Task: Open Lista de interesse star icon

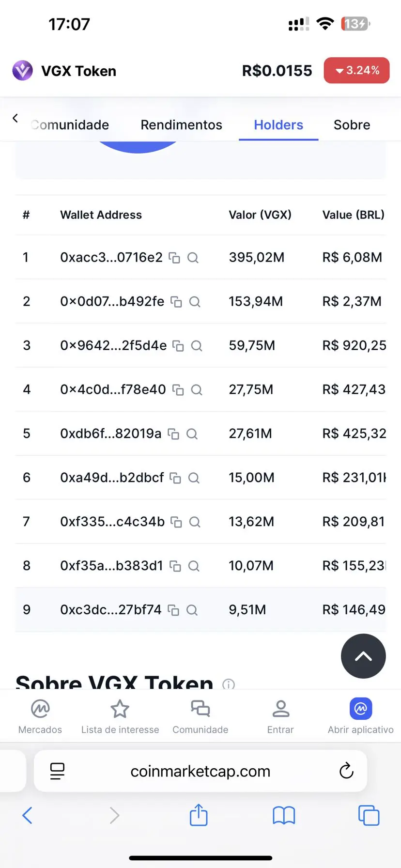Action: pyautogui.click(x=120, y=710)
